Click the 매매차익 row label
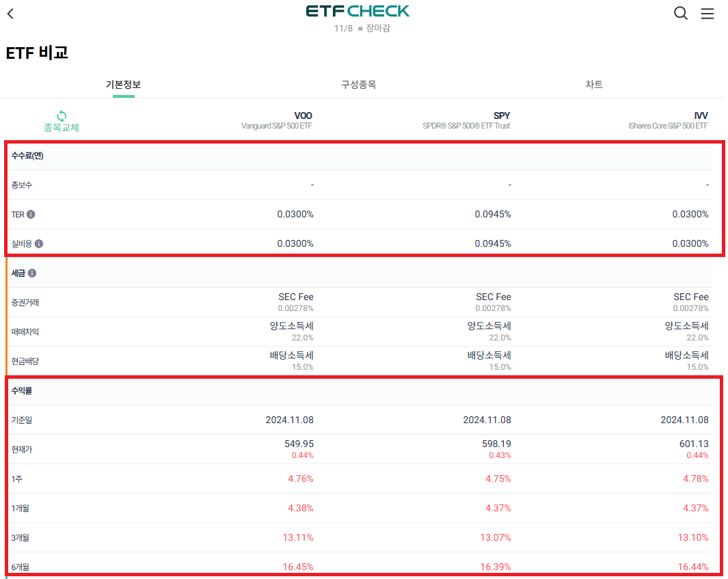728x579 pixels. 25,332
